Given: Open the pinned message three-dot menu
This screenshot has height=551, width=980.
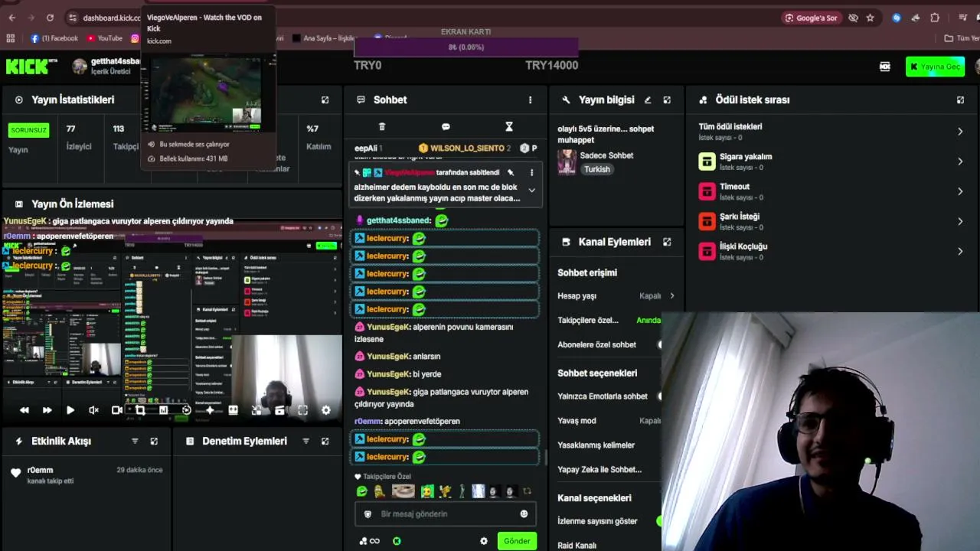Looking at the screenshot, I should point(531,172).
